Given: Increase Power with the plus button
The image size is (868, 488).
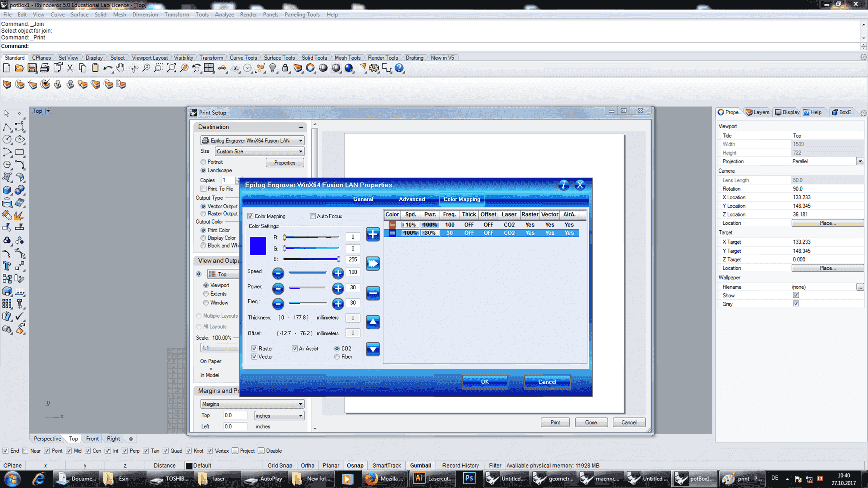Looking at the screenshot, I should [x=338, y=289].
